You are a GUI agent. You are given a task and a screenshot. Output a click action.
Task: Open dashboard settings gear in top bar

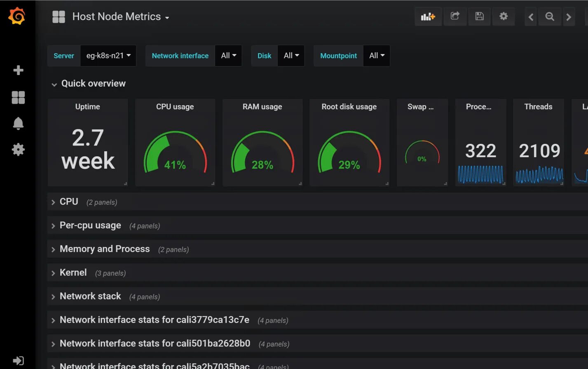click(x=504, y=16)
